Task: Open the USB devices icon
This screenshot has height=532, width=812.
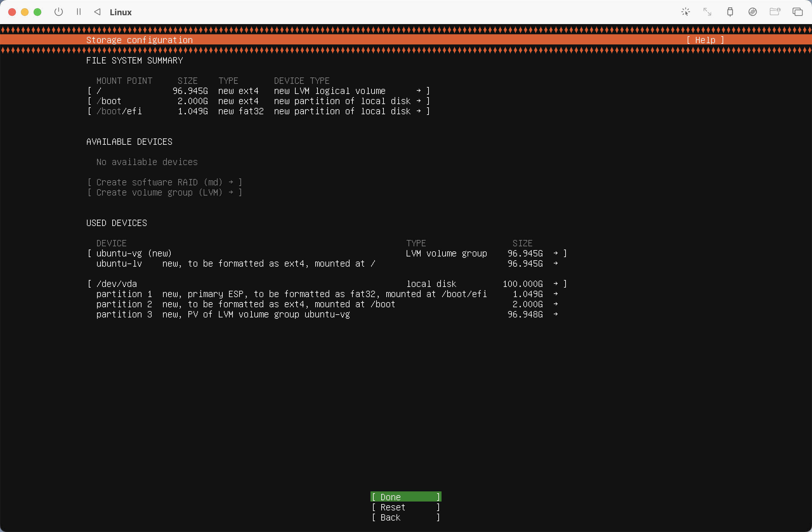Action: point(730,12)
